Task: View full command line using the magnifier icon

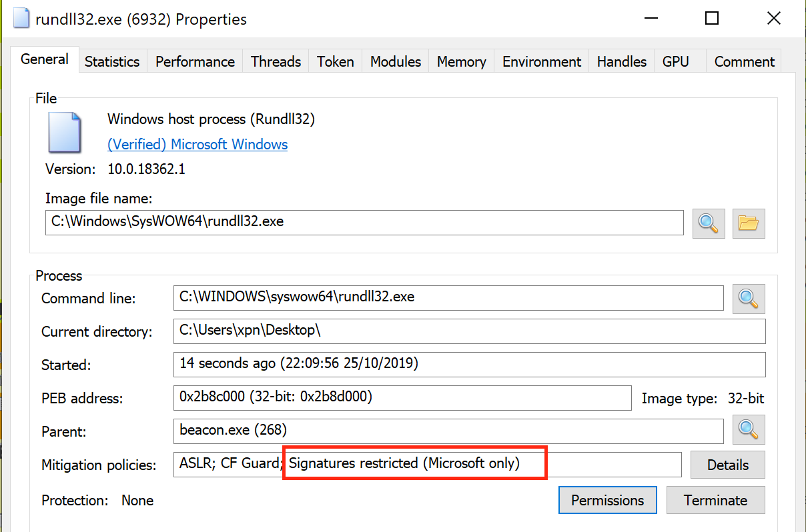Action: [748, 298]
